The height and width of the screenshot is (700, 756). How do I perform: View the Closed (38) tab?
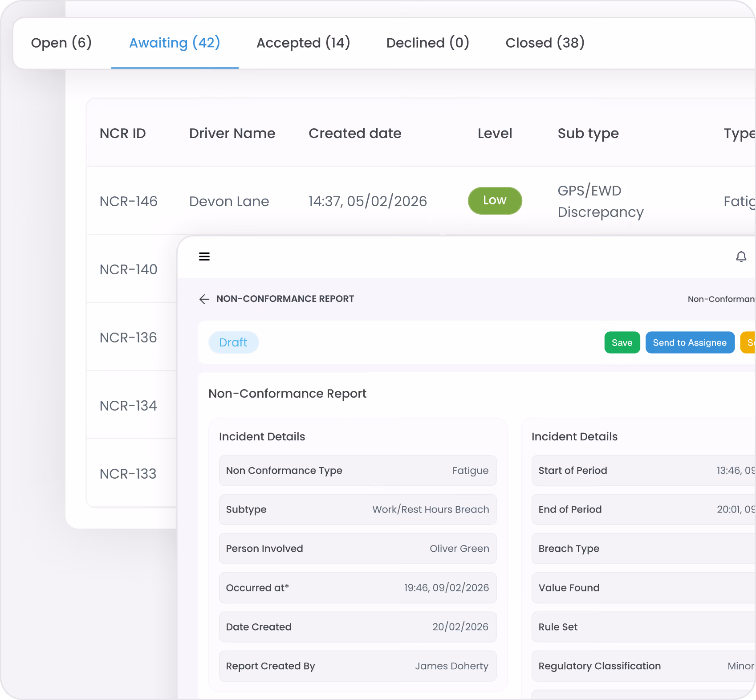[x=545, y=43]
